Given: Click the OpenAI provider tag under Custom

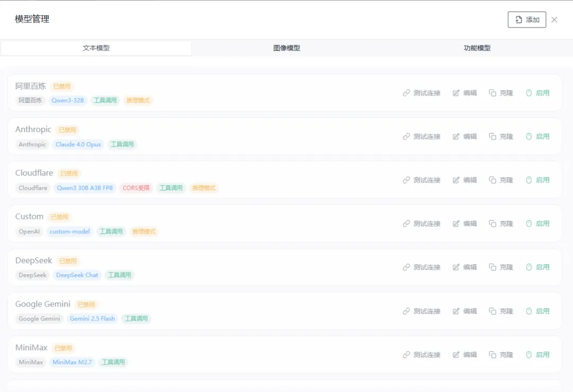Looking at the screenshot, I should pyautogui.click(x=29, y=232).
